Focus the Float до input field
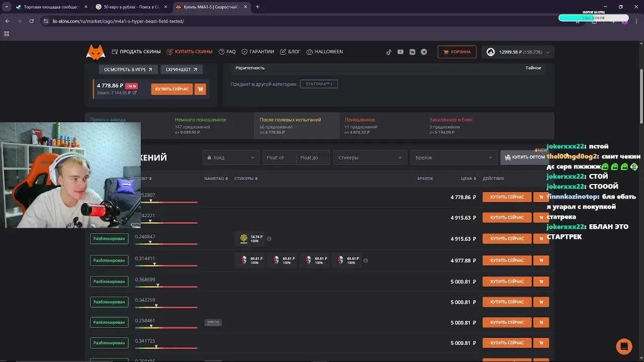Screen dimensions: 644x362 pyautogui.click(x=313, y=157)
